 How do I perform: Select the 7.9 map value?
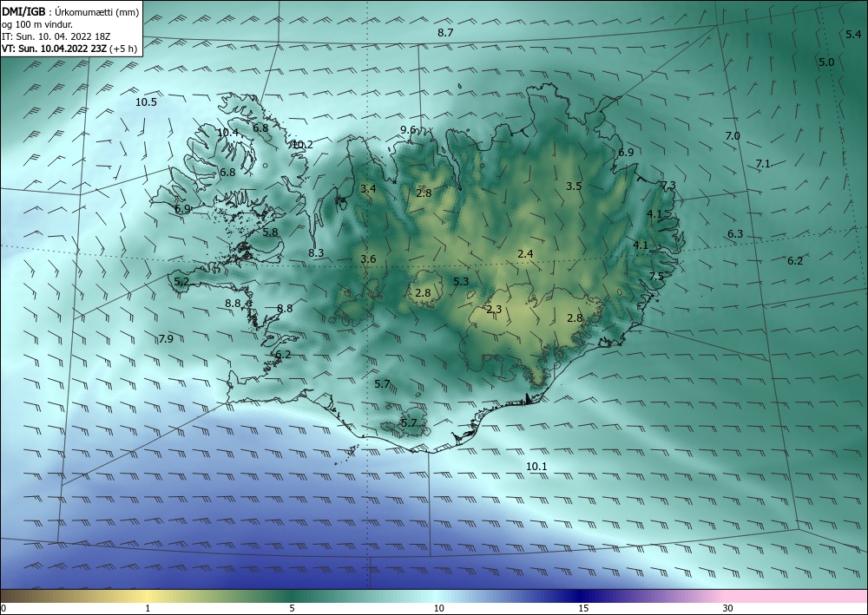pos(166,339)
